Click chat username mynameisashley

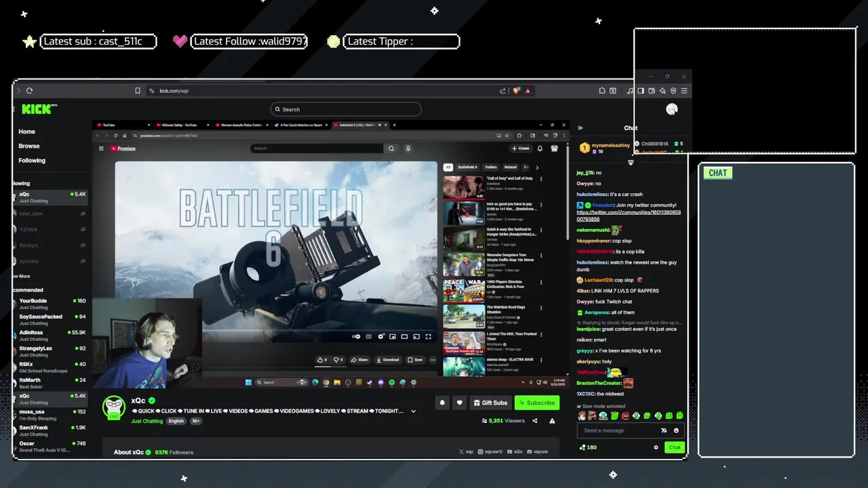coord(610,145)
